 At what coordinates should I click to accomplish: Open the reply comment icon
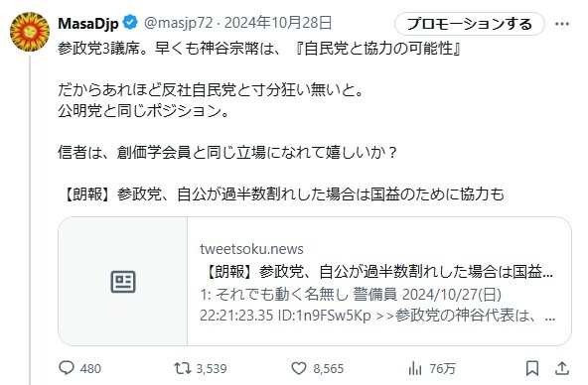67,368
